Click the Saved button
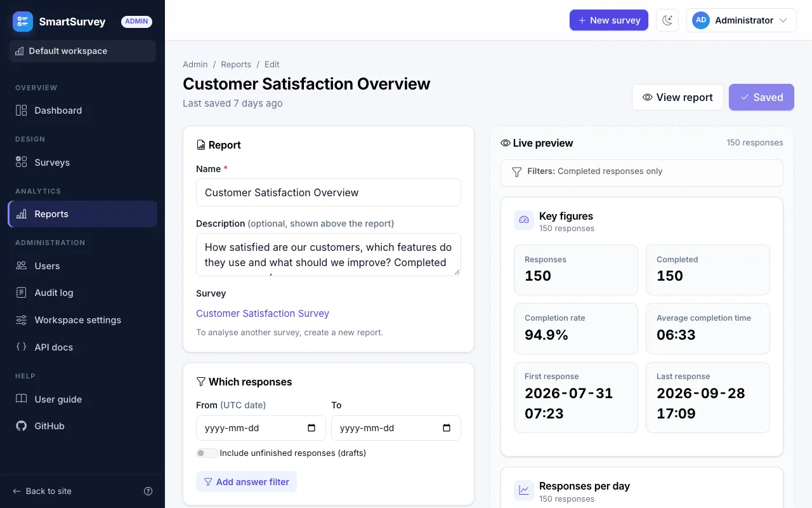Screen dimensions: 812x508 coord(761,97)
